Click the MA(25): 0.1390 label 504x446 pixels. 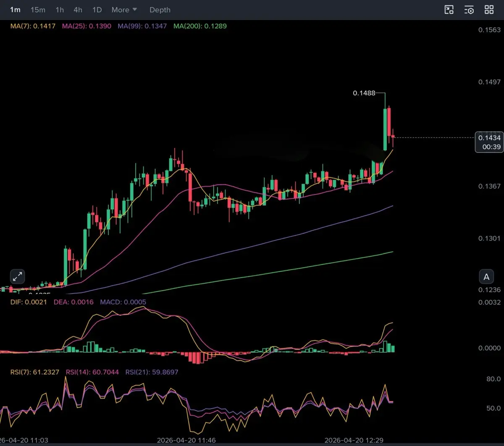(87, 26)
